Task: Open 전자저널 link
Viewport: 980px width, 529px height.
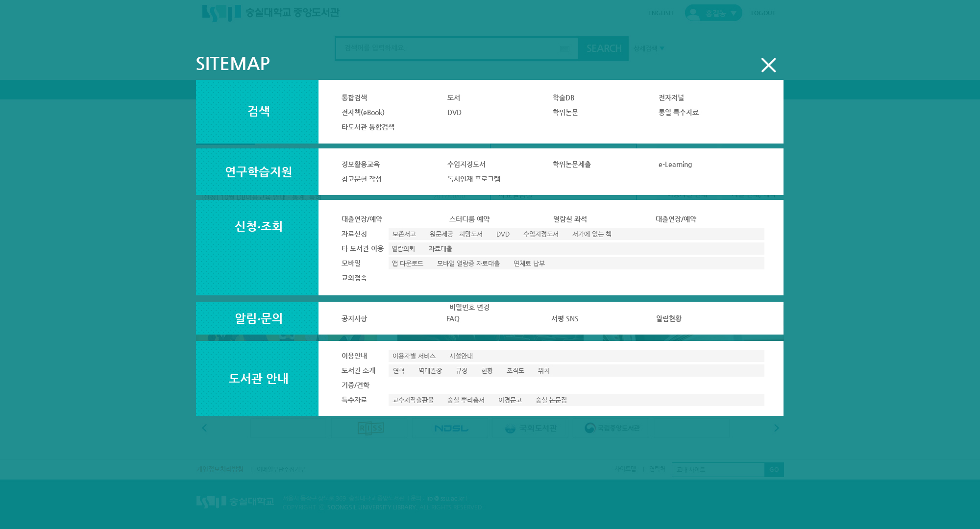Action: click(x=671, y=98)
